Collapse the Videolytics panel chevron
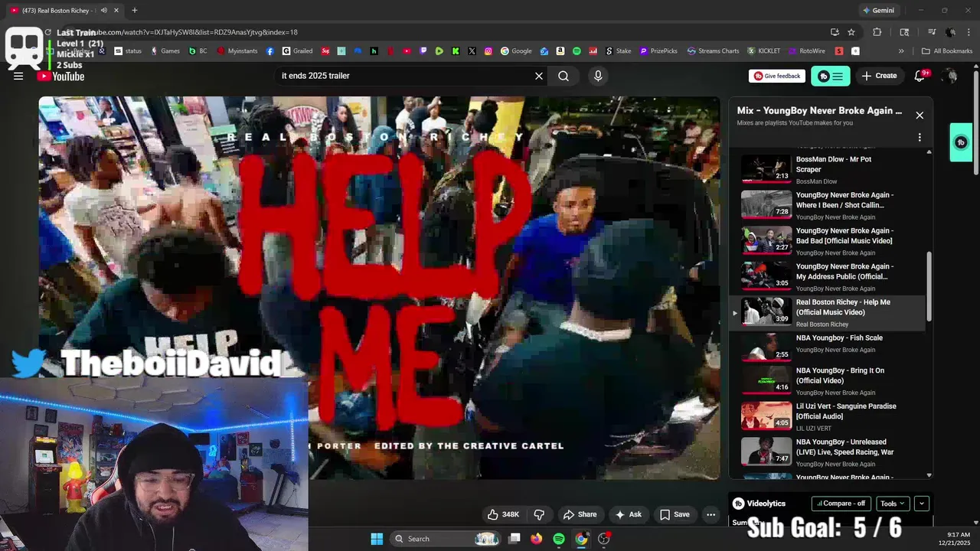The width and height of the screenshot is (980, 551). pyautogui.click(x=922, y=504)
